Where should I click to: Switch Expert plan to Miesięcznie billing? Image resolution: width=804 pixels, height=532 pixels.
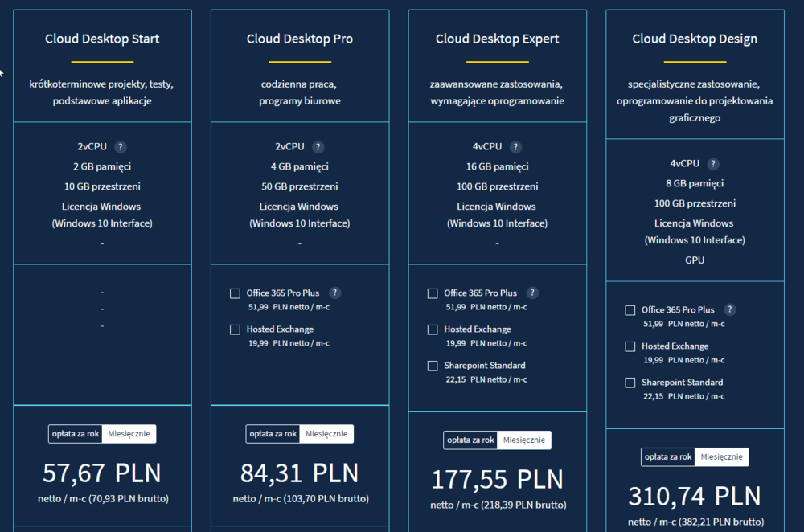[x=523, y=440]
